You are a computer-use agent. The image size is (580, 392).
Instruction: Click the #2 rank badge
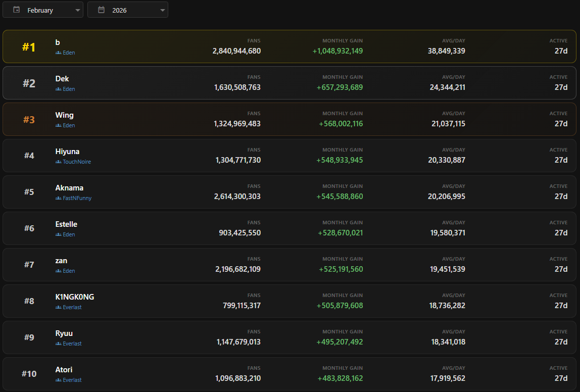pos(29,83)
